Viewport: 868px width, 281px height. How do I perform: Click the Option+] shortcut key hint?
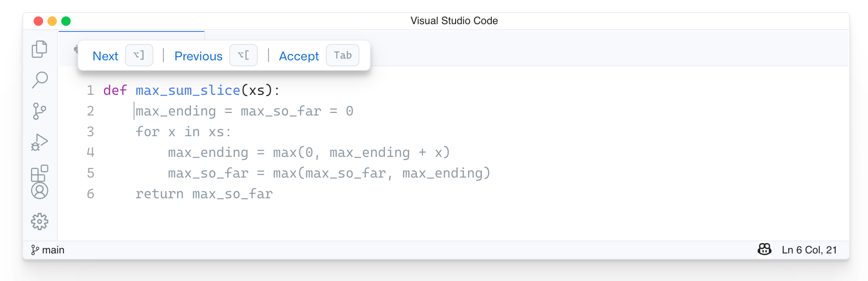(139, 56)
